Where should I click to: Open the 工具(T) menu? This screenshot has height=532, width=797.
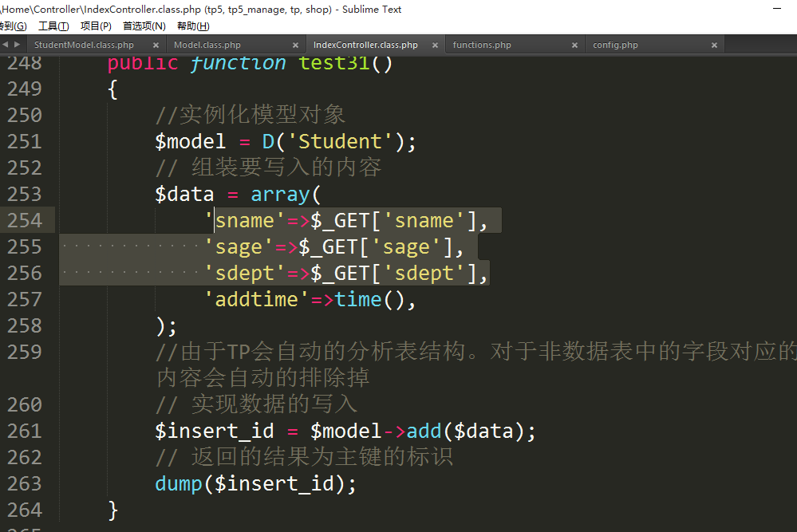(x=53, y=26)
